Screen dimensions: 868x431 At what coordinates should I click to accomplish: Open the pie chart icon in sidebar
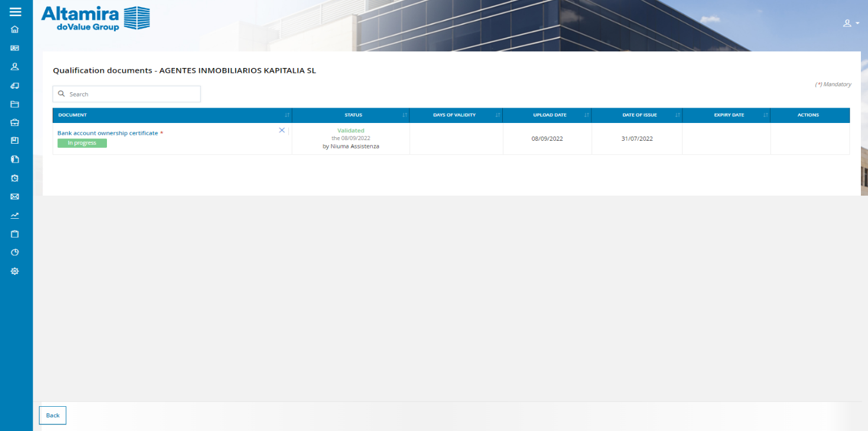(x=15, y=252)
